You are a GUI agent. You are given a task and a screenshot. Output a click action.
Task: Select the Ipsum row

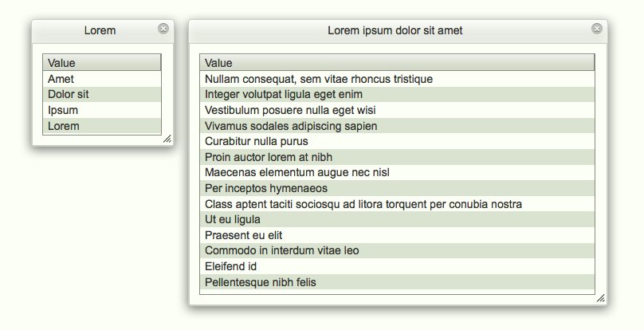[x=102, y=110]
